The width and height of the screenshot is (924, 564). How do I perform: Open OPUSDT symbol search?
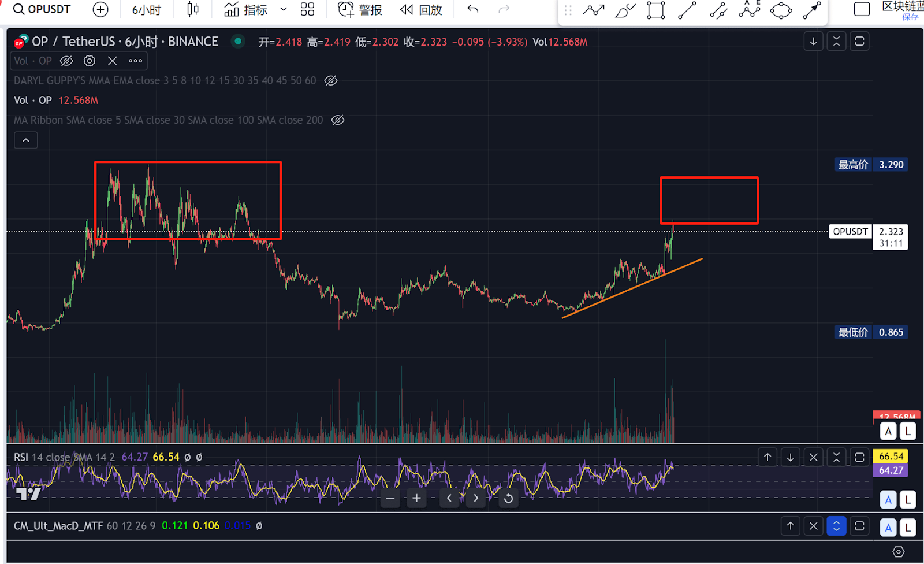pos(42,9)
